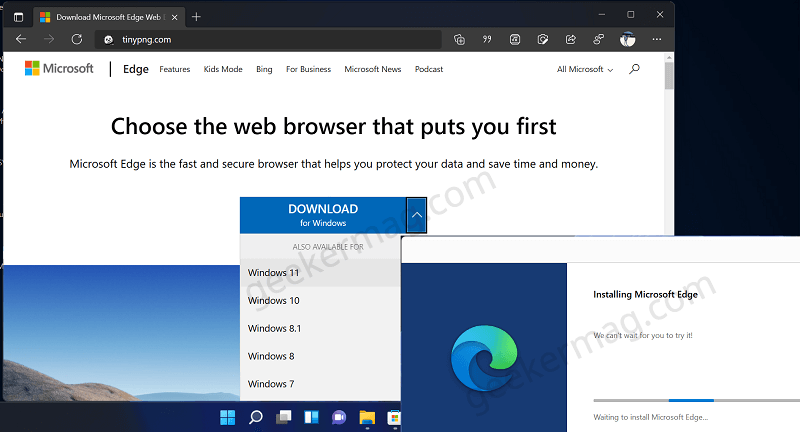Select Windows 10 from download list

pyautogui.click(x=320, y=301)
